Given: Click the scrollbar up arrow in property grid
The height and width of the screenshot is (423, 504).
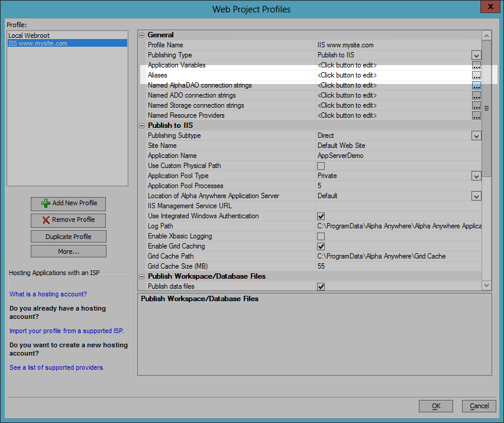Looking at the screenshot, I should pos(486,35).
